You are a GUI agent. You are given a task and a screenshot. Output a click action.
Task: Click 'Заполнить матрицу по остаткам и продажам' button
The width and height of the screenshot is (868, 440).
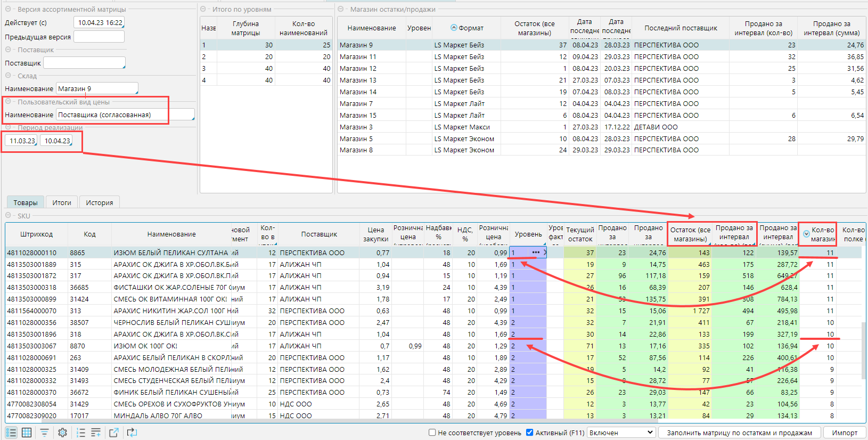739,433
